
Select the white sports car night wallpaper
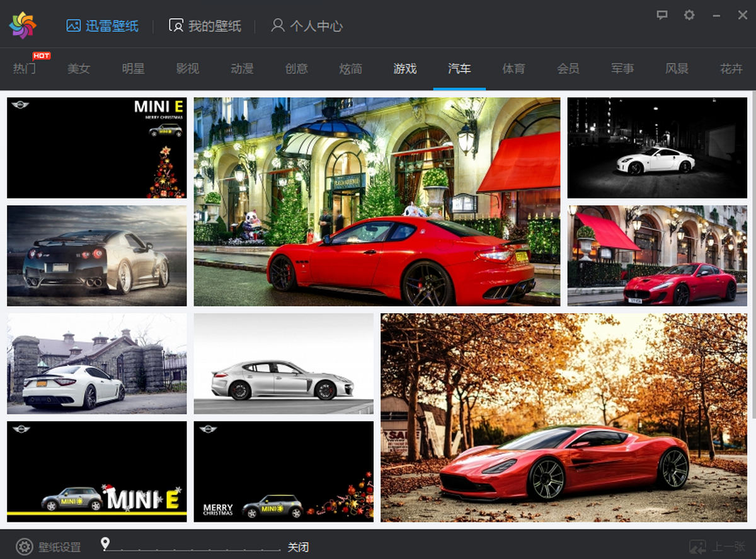pyautogui.click(x=657, y=147)
